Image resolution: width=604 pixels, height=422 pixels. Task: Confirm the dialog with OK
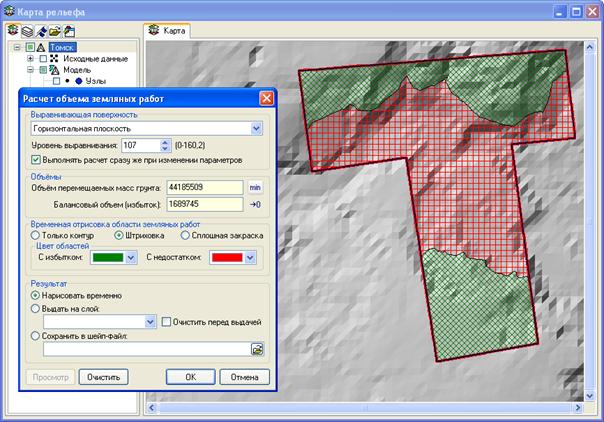click(190, 377)
